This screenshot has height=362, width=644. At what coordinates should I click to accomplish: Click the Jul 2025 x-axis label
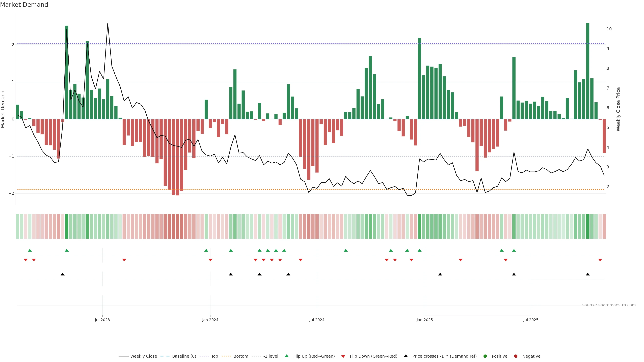point(531,320)
